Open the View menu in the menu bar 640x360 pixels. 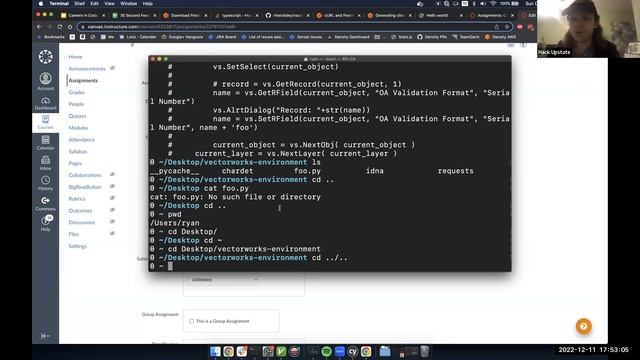pos(109,4)
